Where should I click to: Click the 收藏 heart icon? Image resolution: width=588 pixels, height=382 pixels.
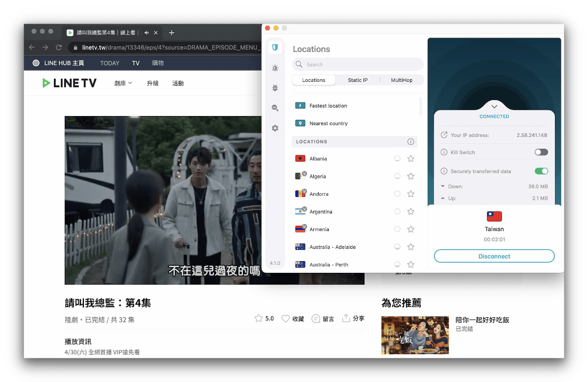tap(285, 318)
